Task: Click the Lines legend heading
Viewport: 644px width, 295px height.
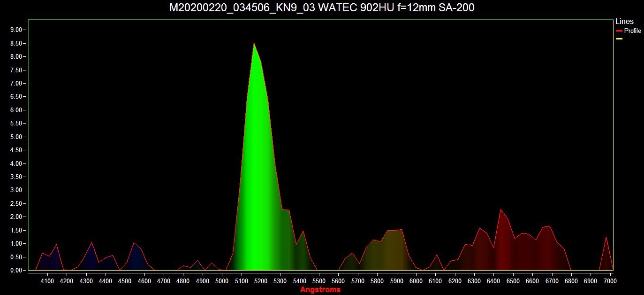Action: click(x=624, y=22)
